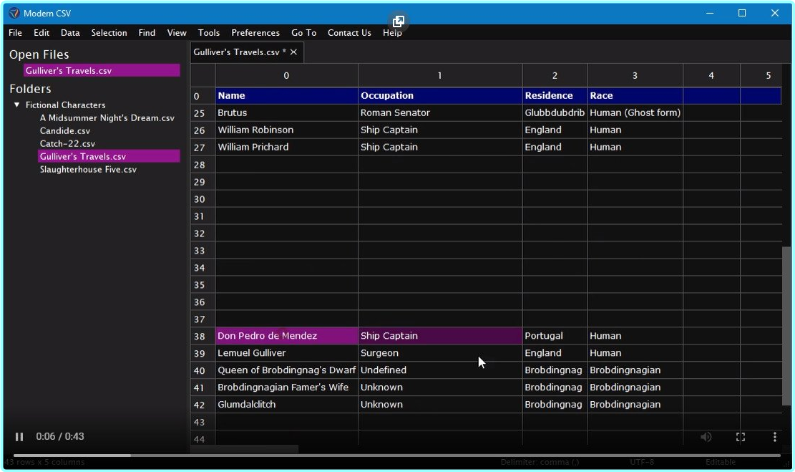
Task: Close the Gulliver's Travels.csv tab
Action: [x=293, y=52]
